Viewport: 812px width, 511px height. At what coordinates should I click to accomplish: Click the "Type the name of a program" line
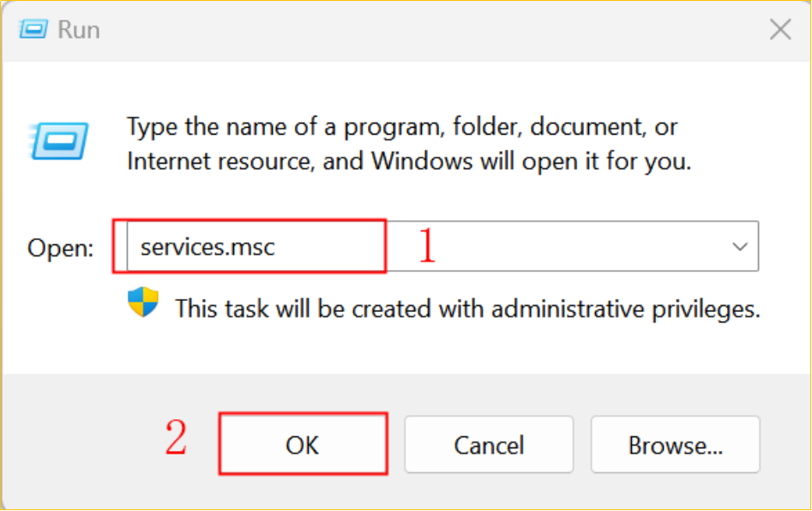402,127
